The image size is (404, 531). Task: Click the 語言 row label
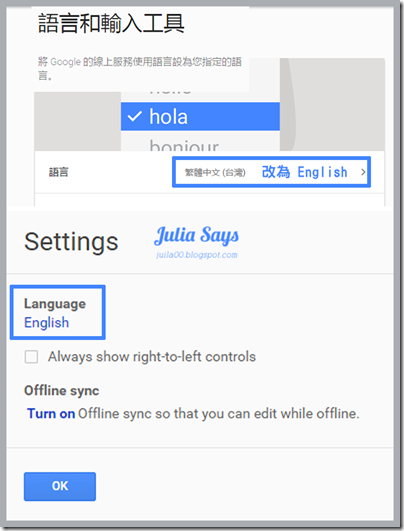59,172
